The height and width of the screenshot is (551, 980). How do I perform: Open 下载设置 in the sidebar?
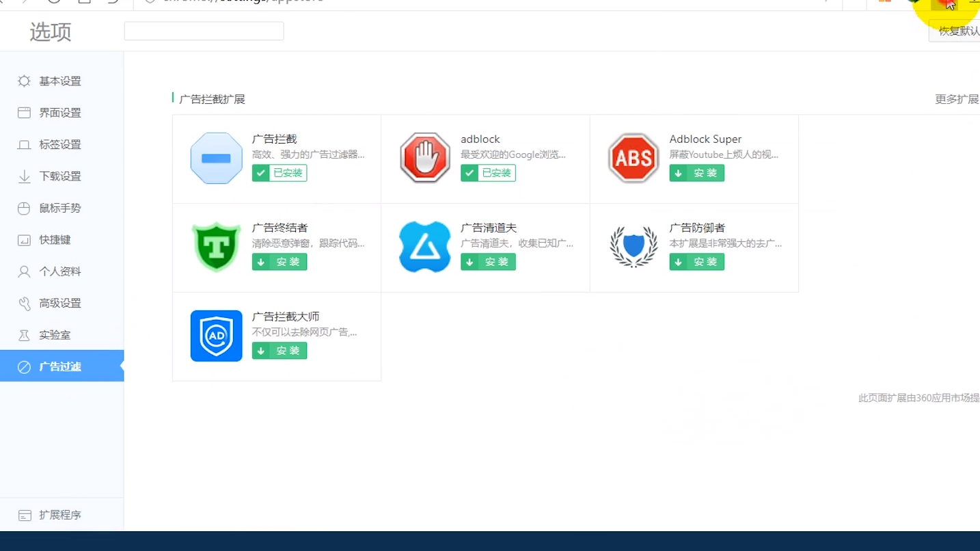coord(62,176)
